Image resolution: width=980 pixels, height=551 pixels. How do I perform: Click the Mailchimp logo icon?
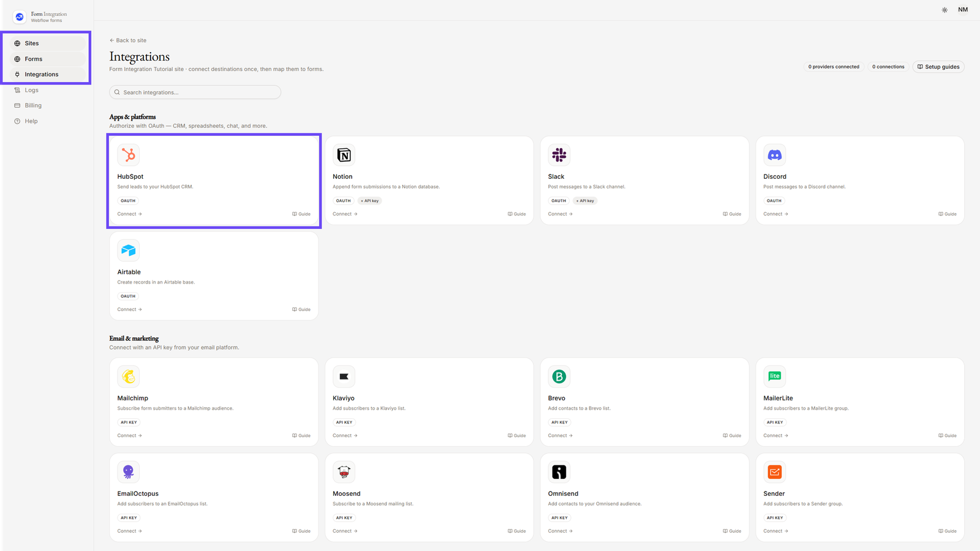(x=129, y=377)
